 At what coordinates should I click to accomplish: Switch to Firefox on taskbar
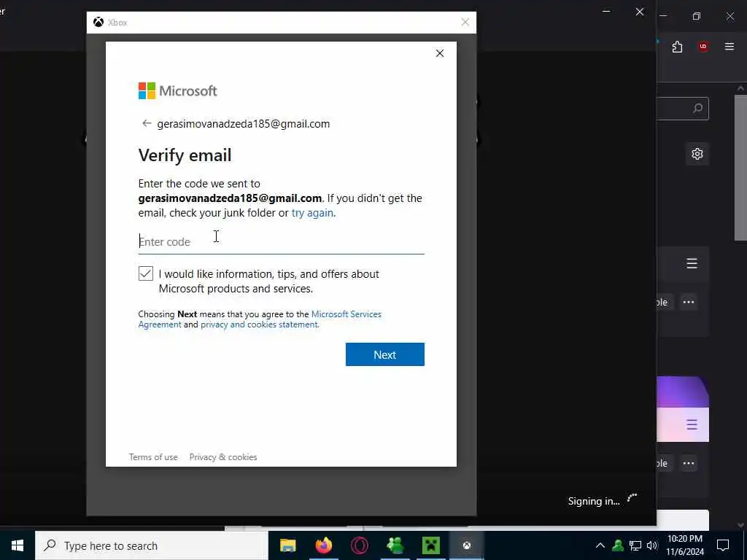coord(323,545)
